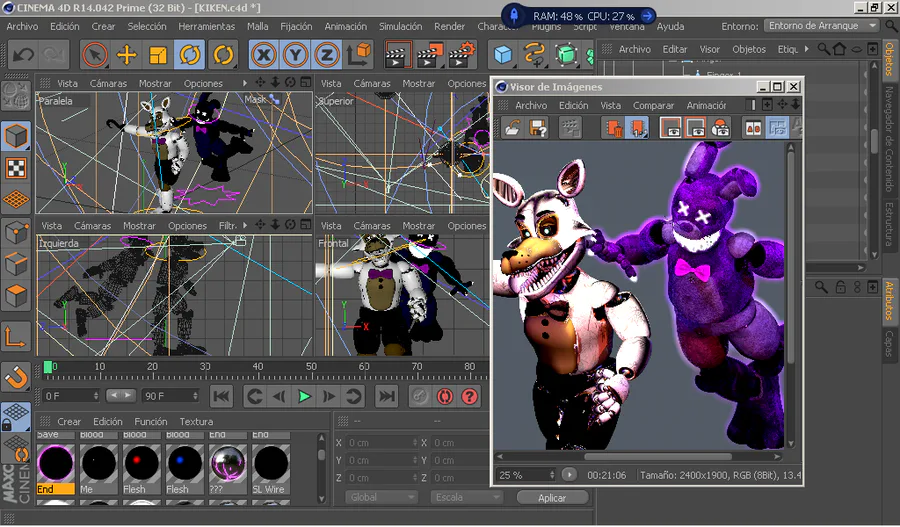Open the 25 % zoom stepper

pyautogui.click(x=552, y=475)
